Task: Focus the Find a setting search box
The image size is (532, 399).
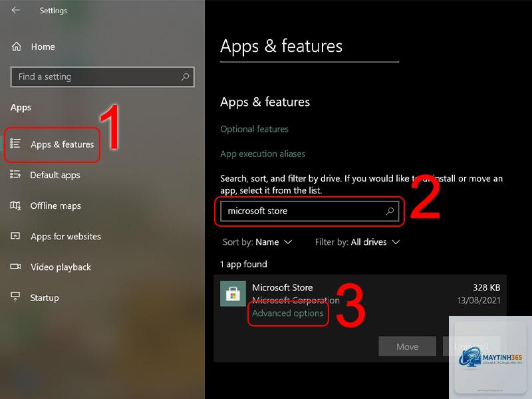Action: 102,77
